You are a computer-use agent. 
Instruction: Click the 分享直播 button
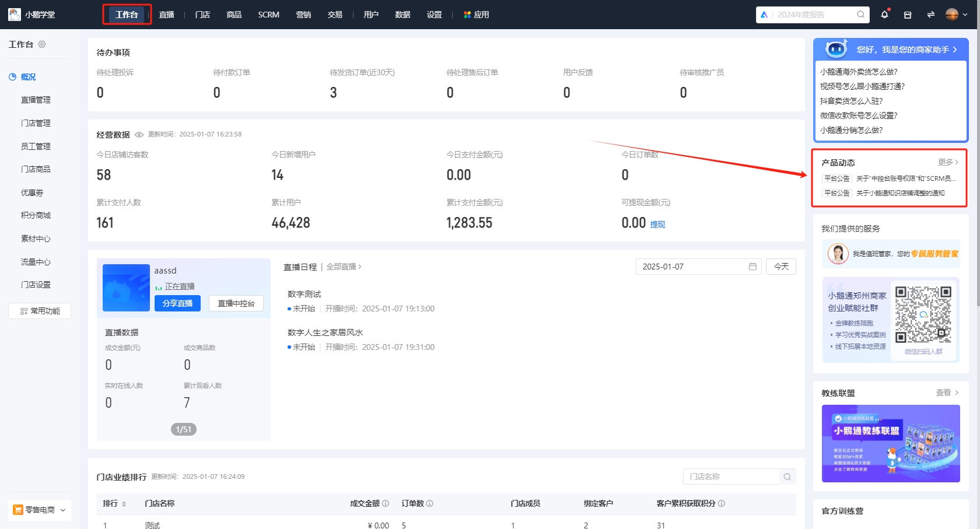coord(177,303)
